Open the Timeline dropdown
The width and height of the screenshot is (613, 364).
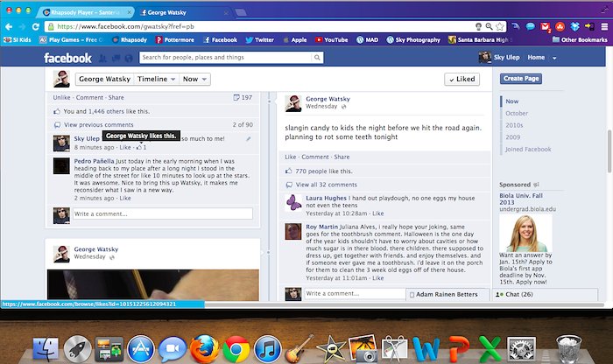pyautogui.click(x=156, y=80)
